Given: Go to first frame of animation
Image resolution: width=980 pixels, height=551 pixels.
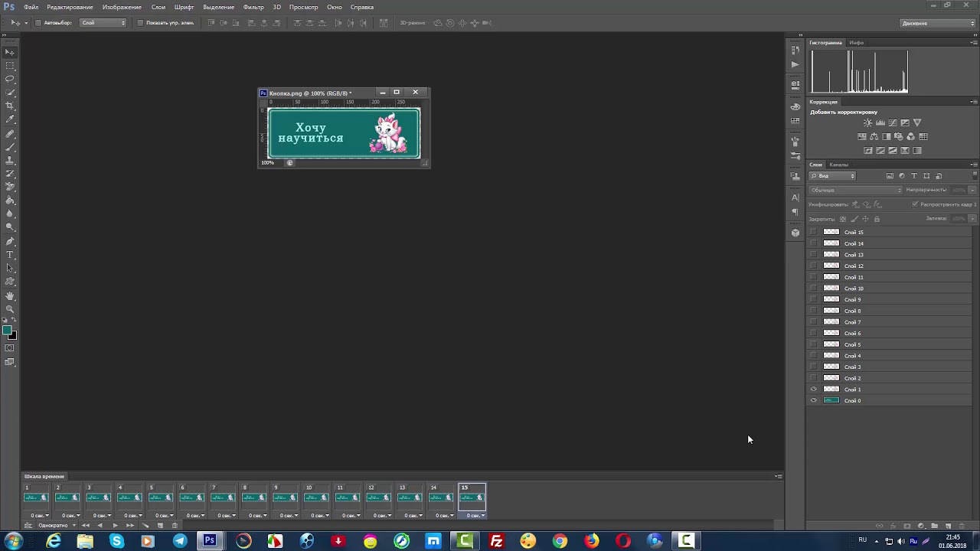Looking at the screenshot, I should (x=85, y=525).
